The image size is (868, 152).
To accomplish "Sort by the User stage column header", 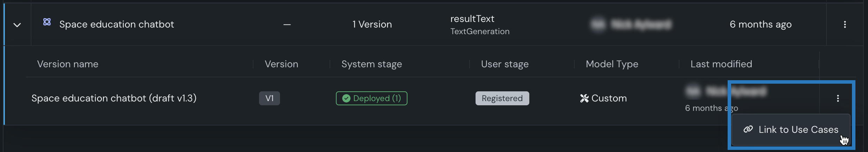I will point(505,64).
